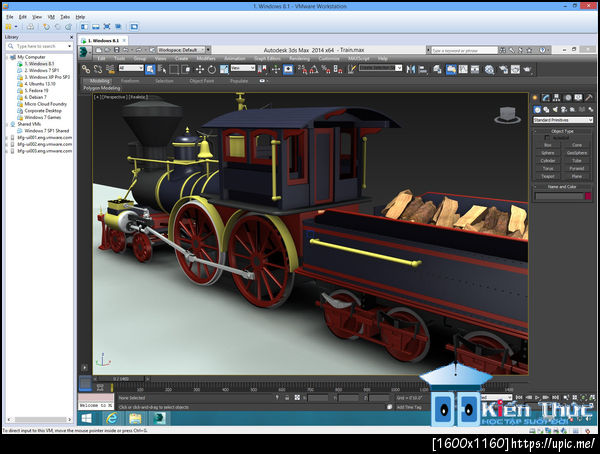Screen dimensions: 600x454
Task: Open the Rendering menu
Action: 299,58
